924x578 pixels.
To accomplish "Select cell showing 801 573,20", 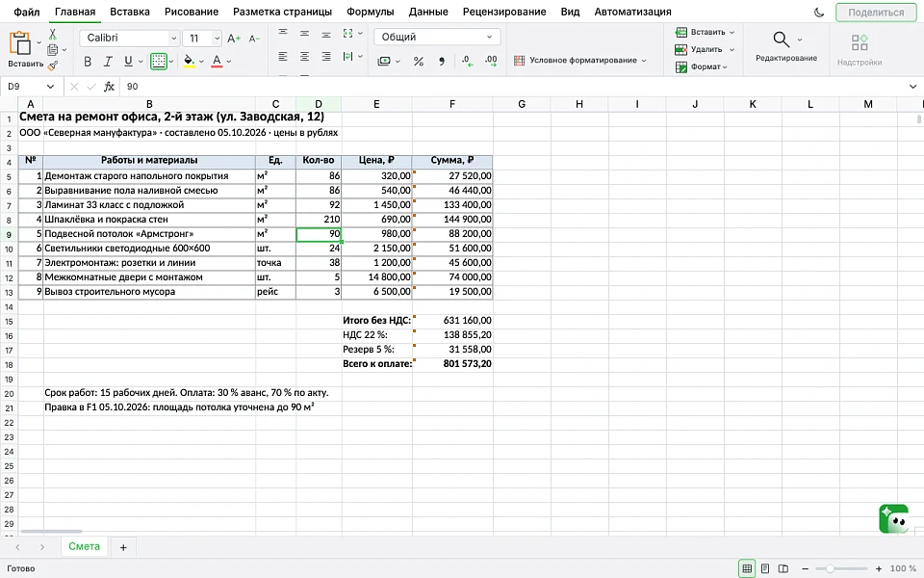I will [452, 364].
